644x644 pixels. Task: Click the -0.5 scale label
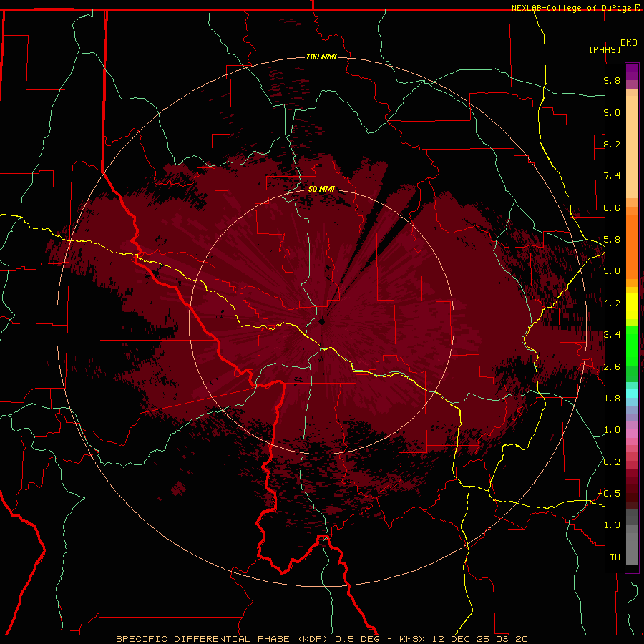[609, 494]
